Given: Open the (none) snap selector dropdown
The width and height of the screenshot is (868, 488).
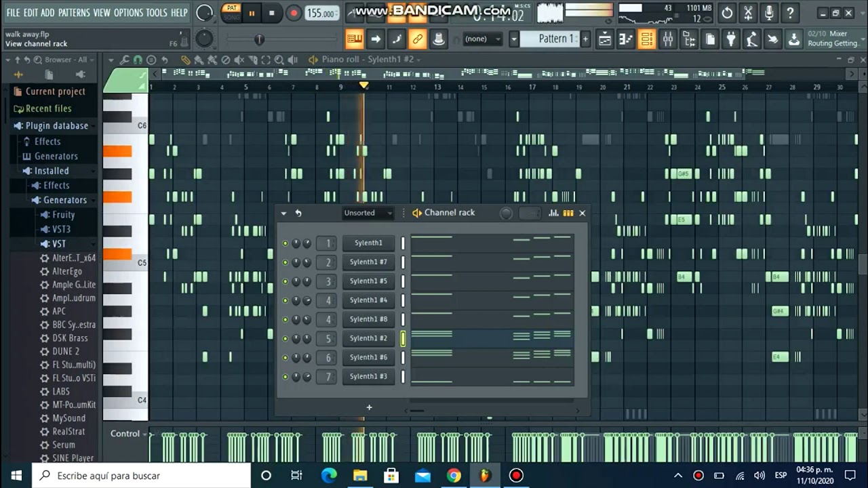Looking at the screenshot, I should pyautogui.click(x=483, y=39).
